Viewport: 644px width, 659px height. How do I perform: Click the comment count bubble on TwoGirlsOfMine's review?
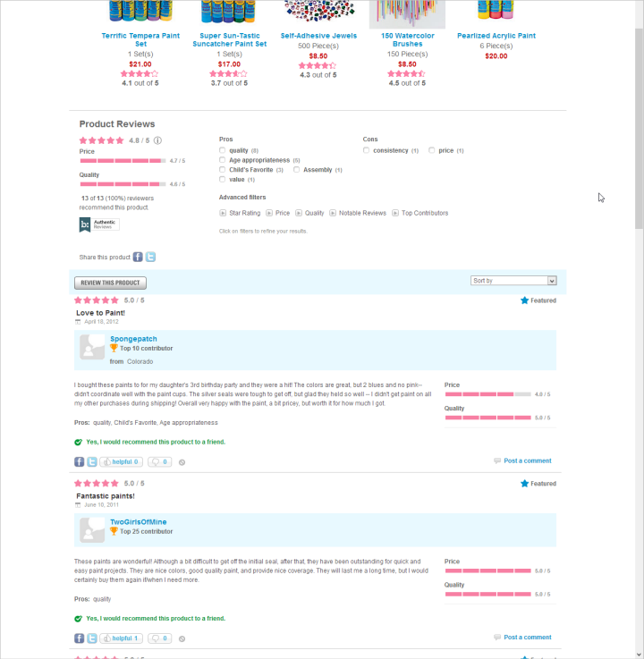tap(159, 638)
